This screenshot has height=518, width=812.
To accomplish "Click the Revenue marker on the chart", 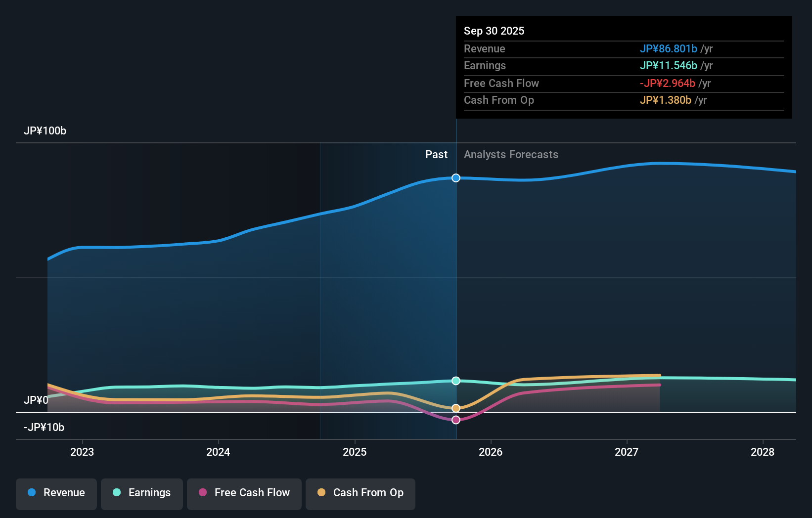I will tap(455, 178).
